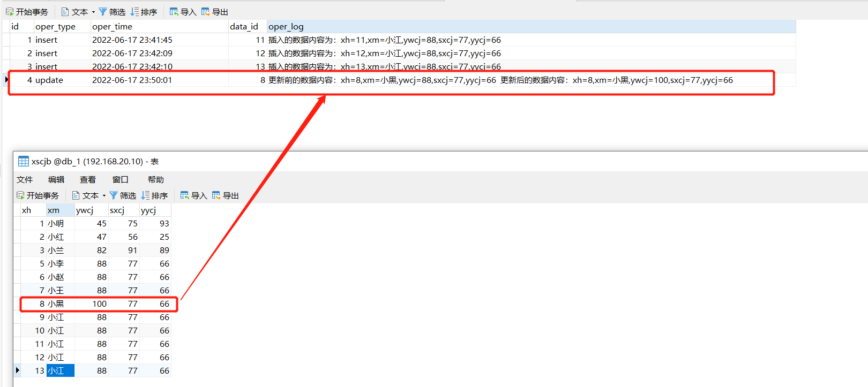The image size is (868, 387).
Task: Click the 文本 text icon in top toolbar
Action: [x=65, y=12]
